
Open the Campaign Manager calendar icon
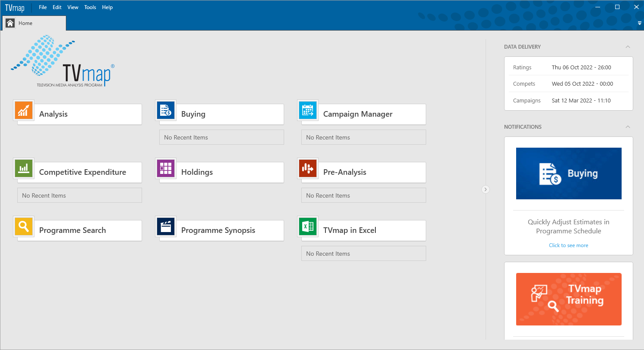[308, 110]
